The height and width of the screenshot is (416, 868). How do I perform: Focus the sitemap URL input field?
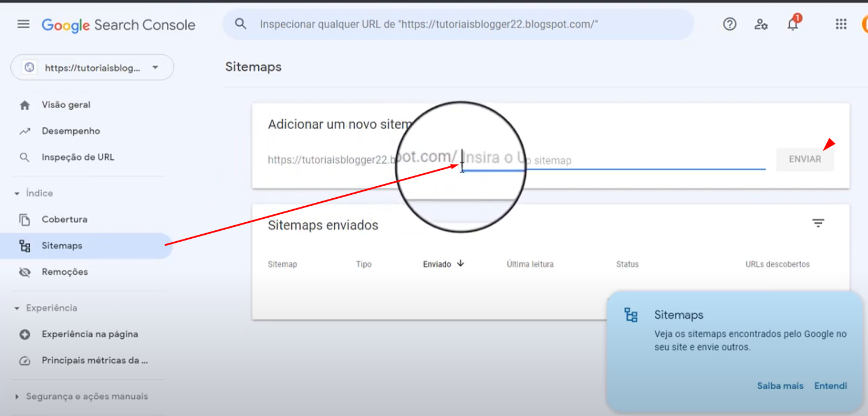[x=629, y=161]
